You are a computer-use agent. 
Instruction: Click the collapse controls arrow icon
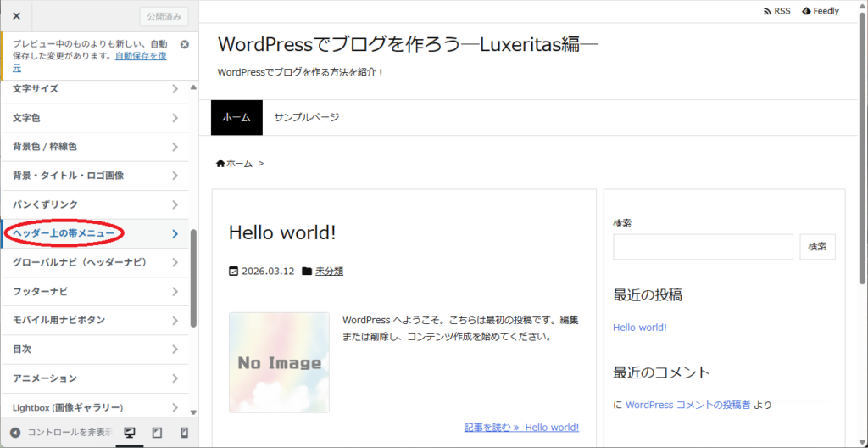(15, 433)
